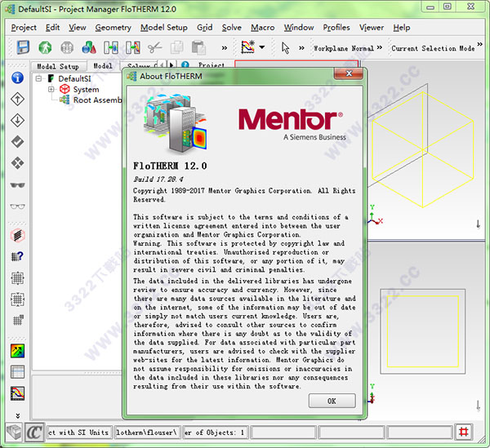The width and height of the screenshot is (490, 448).
Task: Click the blue info icon in sidebar
Action: click(17, 78)
